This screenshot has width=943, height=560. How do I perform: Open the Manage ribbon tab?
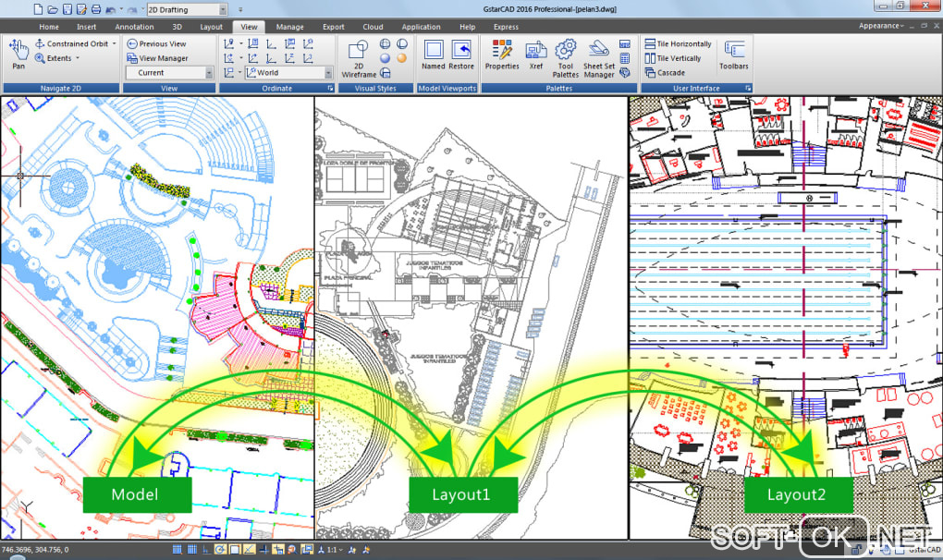[x=290, y=27]
